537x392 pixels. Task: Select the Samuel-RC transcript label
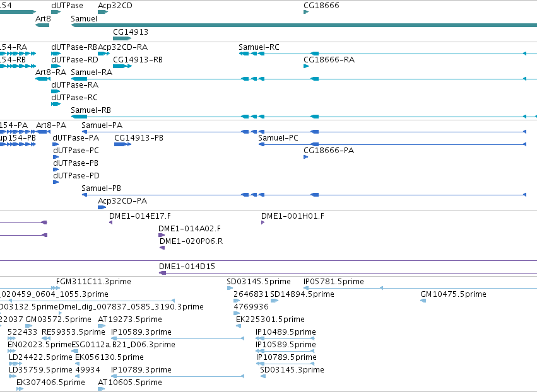click(x=259, y=47)
